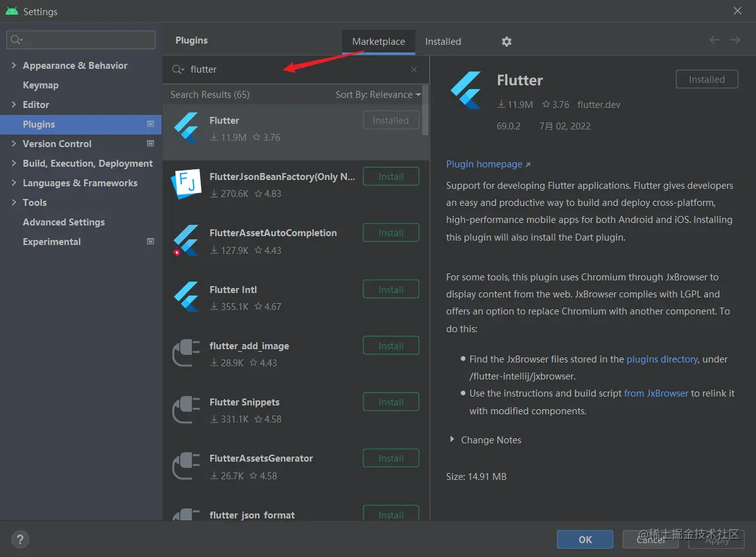The width and height of the screenshot is (756, 557).
Task: Open the plugins gear settings icon
Action: coord(506,42)
